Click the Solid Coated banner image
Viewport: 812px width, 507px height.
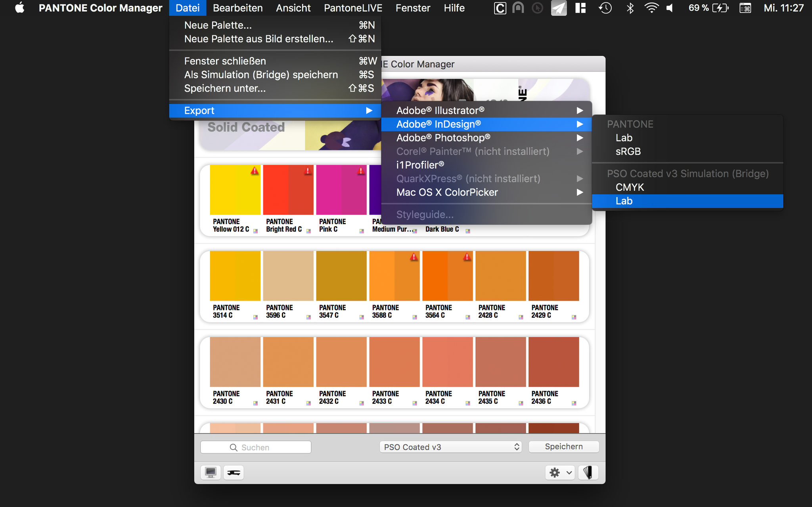pos(289,135)
